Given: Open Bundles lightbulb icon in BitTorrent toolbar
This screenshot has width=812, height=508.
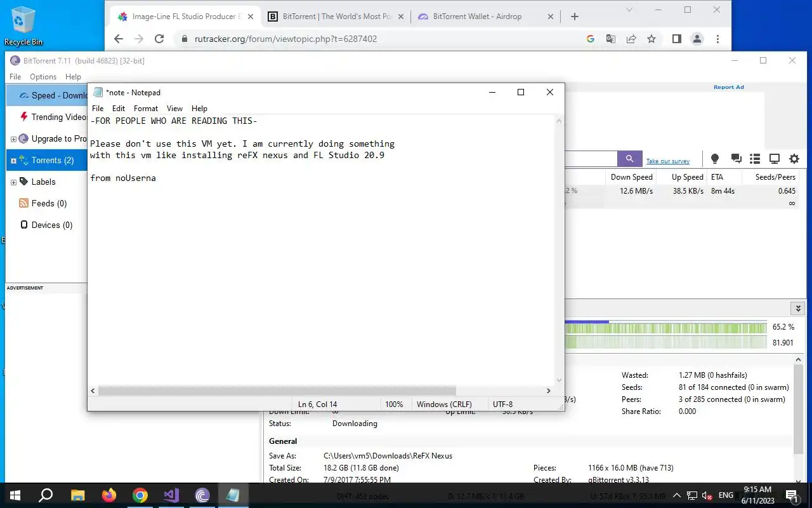Looking at the screenshot, I should pyautogui.click(x=715, y=159).
